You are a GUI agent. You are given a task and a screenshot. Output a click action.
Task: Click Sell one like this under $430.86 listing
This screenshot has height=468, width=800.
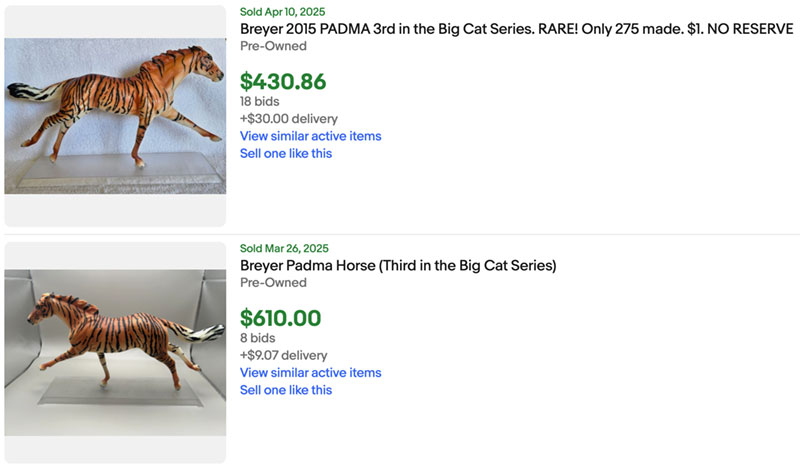click(286, 153)
